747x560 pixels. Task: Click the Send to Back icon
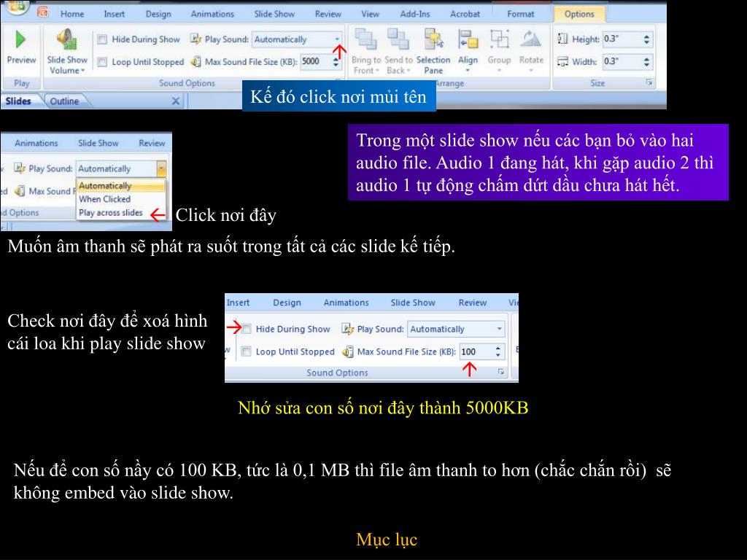(398, 39)
